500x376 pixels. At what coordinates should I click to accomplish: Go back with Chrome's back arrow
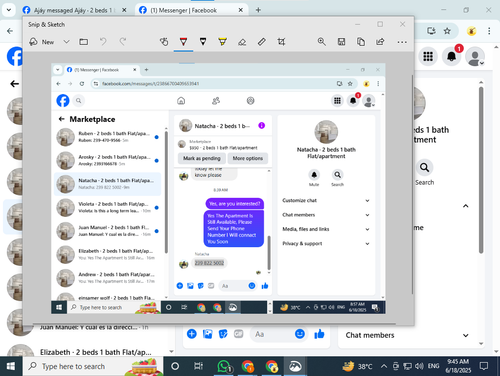[x=10, y=31]
